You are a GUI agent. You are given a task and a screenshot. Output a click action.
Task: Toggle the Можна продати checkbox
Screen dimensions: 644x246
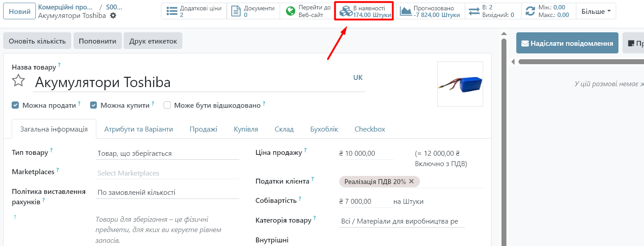tap(15, 105)
